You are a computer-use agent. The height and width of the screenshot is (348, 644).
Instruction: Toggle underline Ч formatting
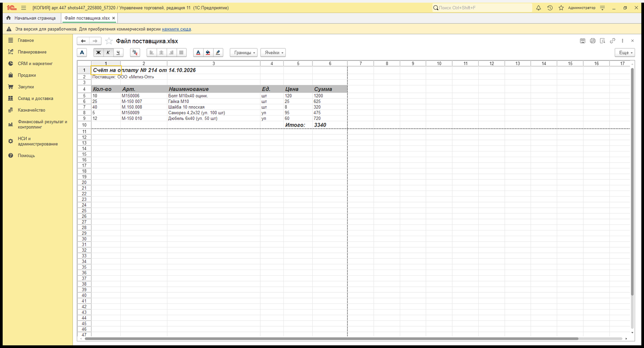[x=118, y=53]
